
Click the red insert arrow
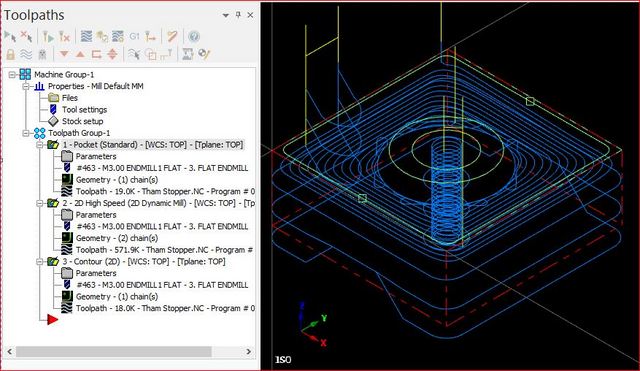tap(53, 320)
